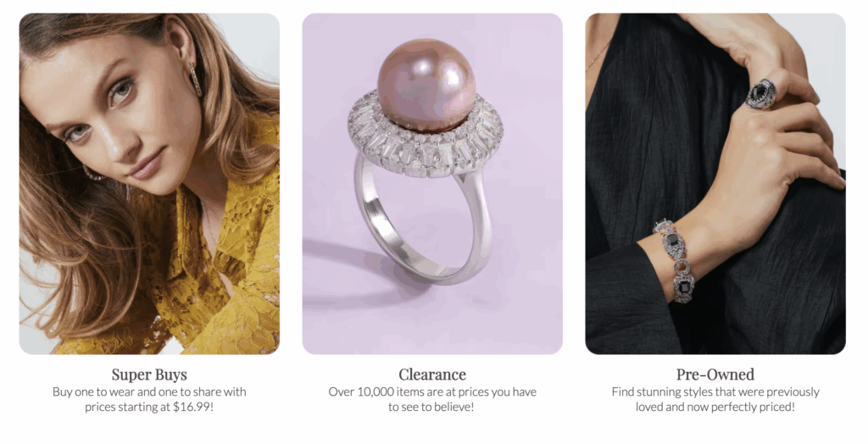The height and width of the screenshot is (444, 868).
Task: Click the Clearance heading
Action: tap(432, 375)
